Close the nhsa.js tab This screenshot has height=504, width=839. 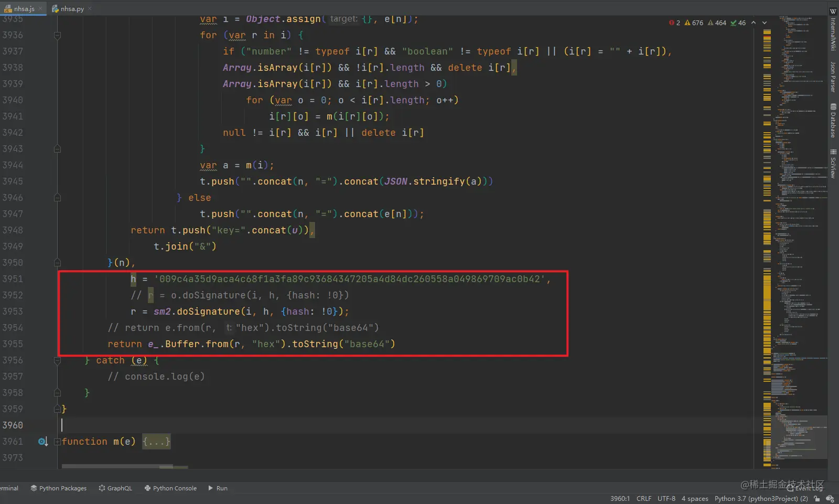40,8
